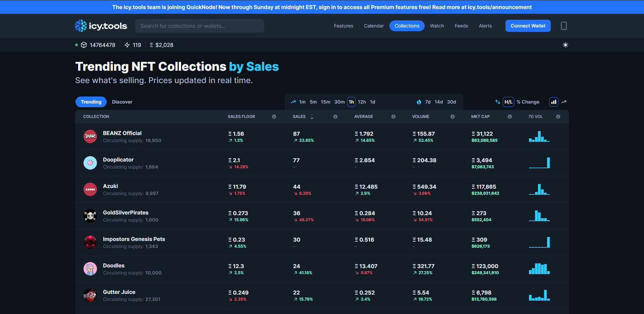
Task: Select the 30m time range
Action: coord(339,102)
